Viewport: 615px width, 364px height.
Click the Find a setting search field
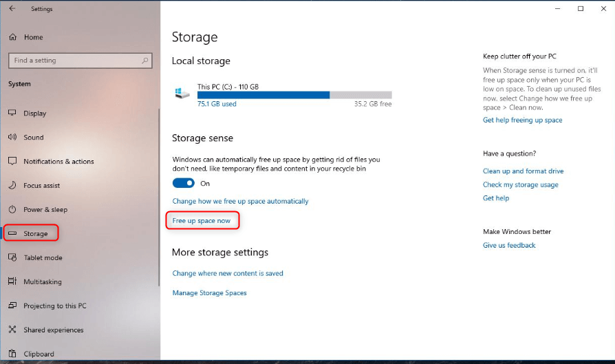[x=76, y=61]
